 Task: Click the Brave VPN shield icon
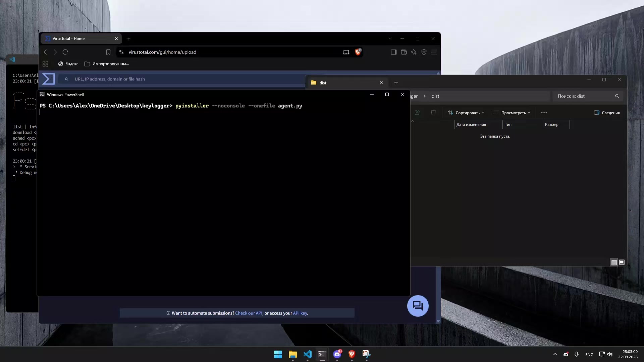[424, 52]
